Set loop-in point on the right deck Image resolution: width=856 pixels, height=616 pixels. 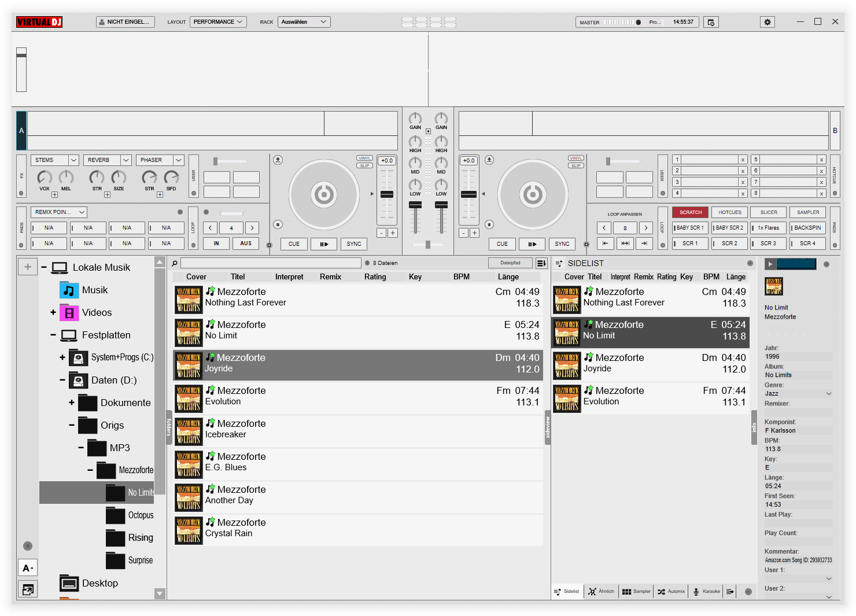pyautogui.click(x=605, y=244)
